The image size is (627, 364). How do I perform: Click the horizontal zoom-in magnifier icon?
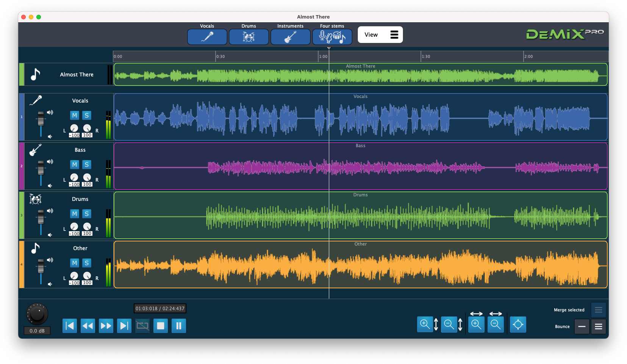click(x=476, y=324)
